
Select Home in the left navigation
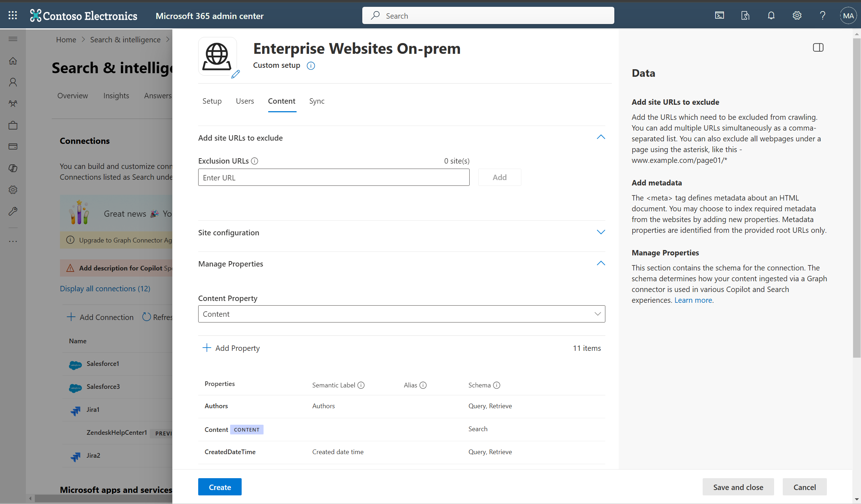tap(13, 61)
